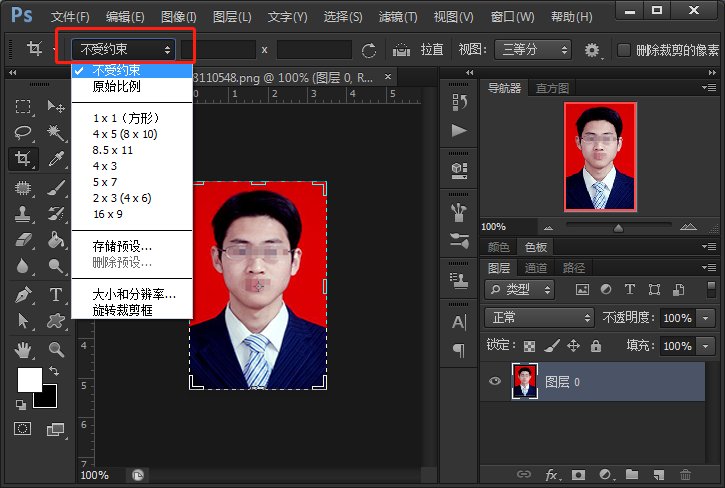Select the Pen tool
725x488 pixels.
tap(23, 295)
